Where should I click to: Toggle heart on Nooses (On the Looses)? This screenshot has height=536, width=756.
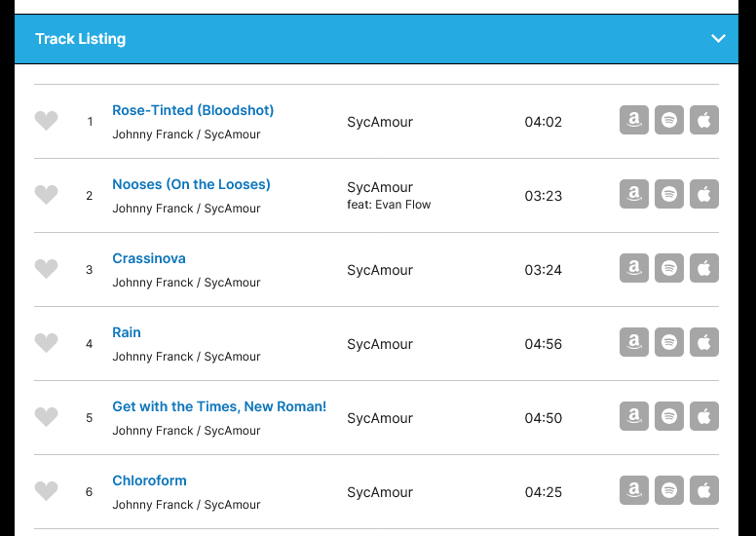tap(47, 195)
